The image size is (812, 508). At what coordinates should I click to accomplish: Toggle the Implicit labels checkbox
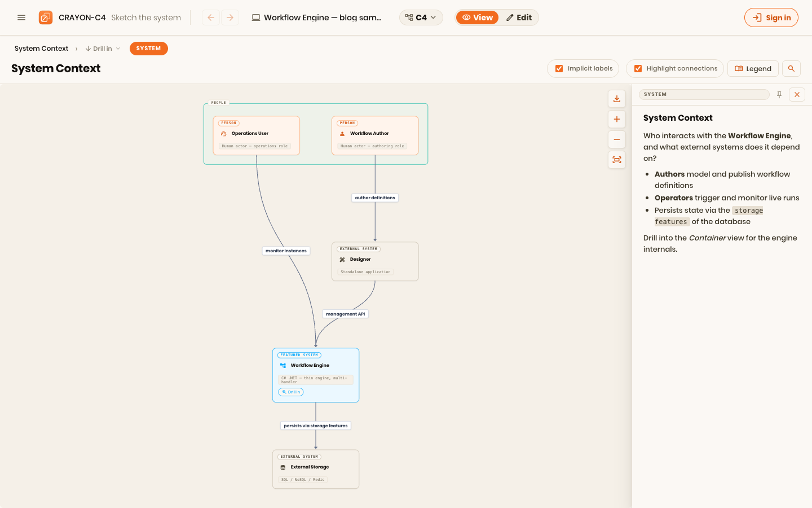pyautogui.click(x=559, y=68)
